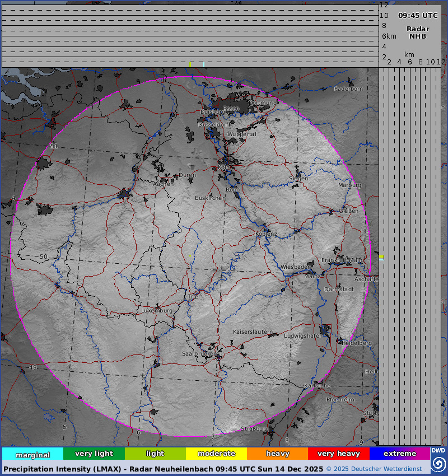
Task: Click the DWD logo in the corner
Action: (x=438, y=450)
